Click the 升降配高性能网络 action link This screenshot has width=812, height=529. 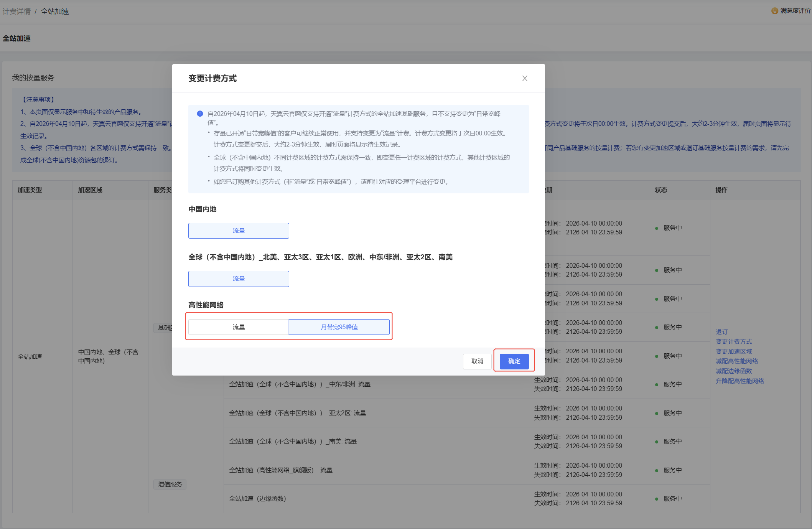tap(740, 381)
